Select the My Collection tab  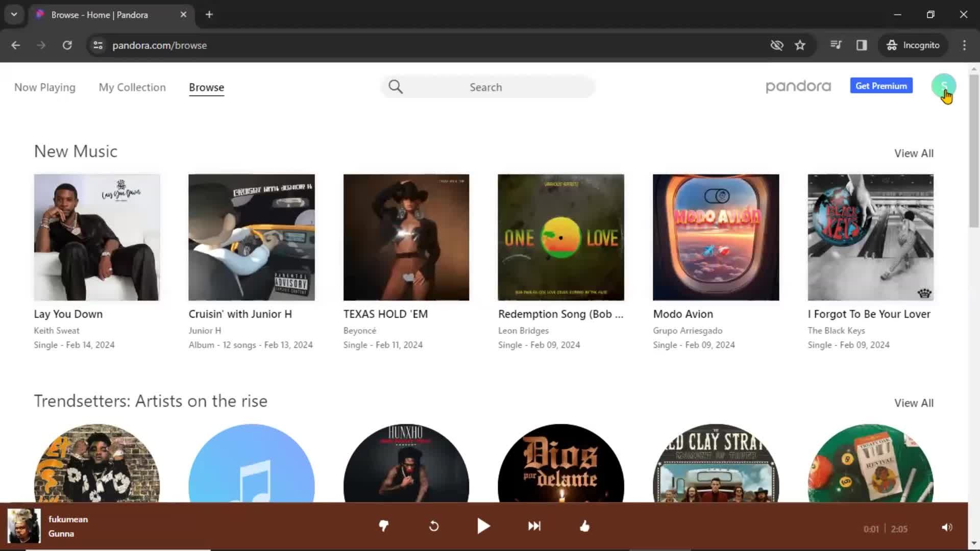pos(132,87)
